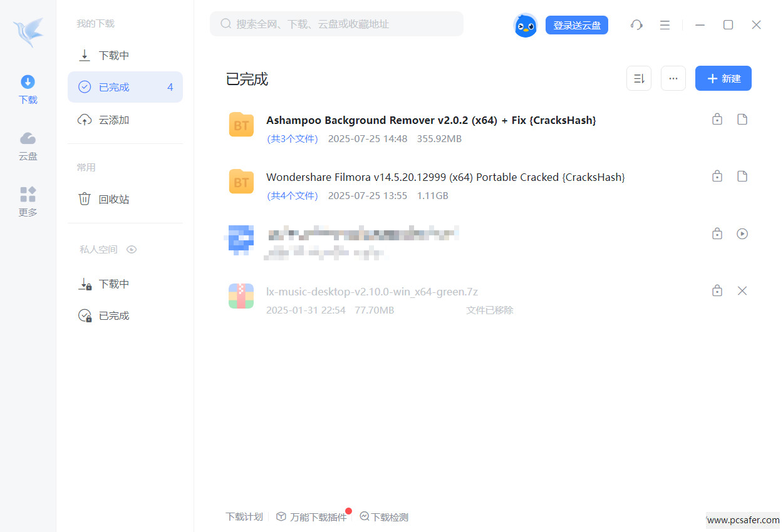Select the 下载中 tab under 我的下载
This screenshot has height=532, width=783.
click(x=113, y=56)
